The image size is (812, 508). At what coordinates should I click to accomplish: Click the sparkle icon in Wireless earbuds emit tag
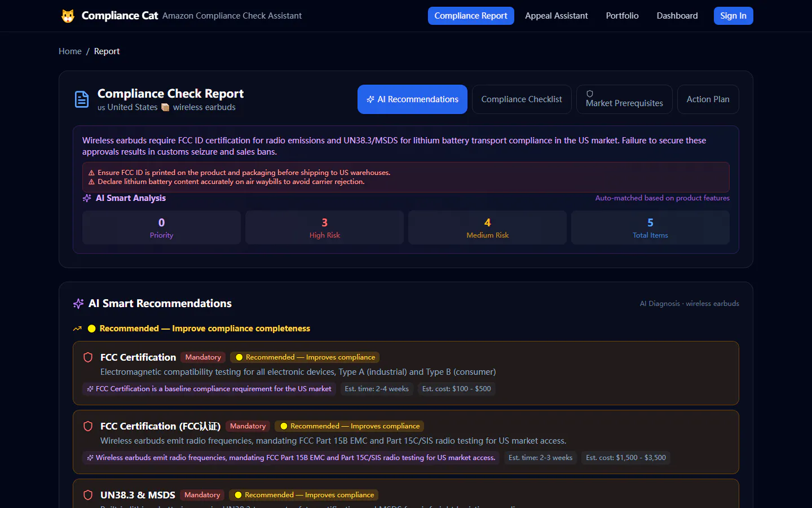[90, 458]
